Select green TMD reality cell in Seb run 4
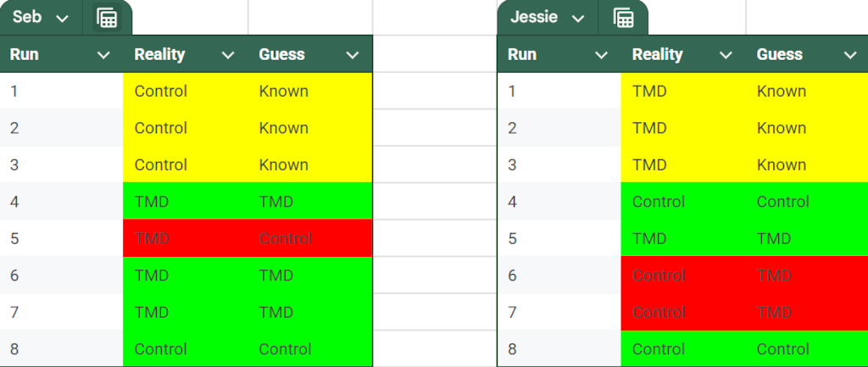This screenshot has height=367, width=868. (x=186, y=201)
